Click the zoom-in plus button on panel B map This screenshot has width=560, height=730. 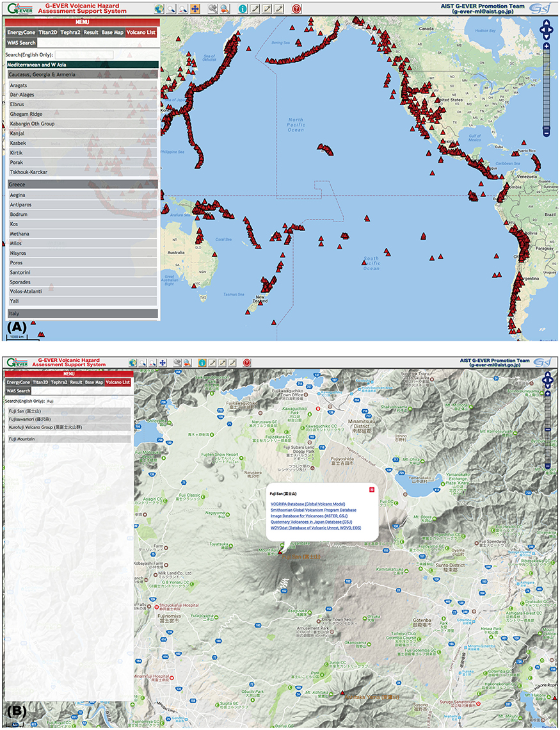[548, 394]
